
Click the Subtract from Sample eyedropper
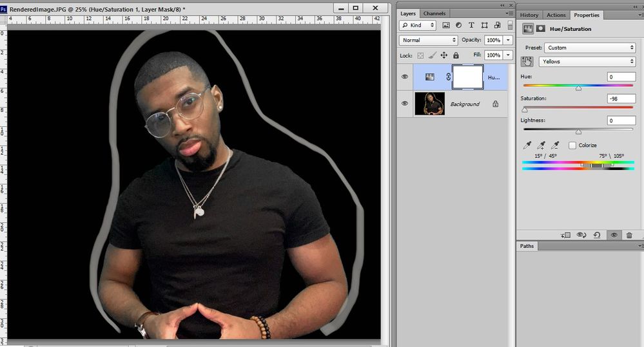[x=555, y=145]
